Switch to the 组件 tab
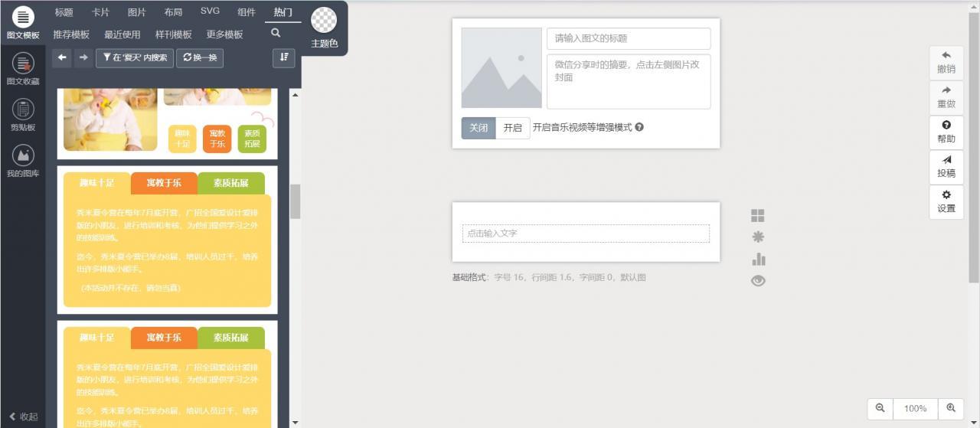The image size is (980, 428). click(247, 12)
